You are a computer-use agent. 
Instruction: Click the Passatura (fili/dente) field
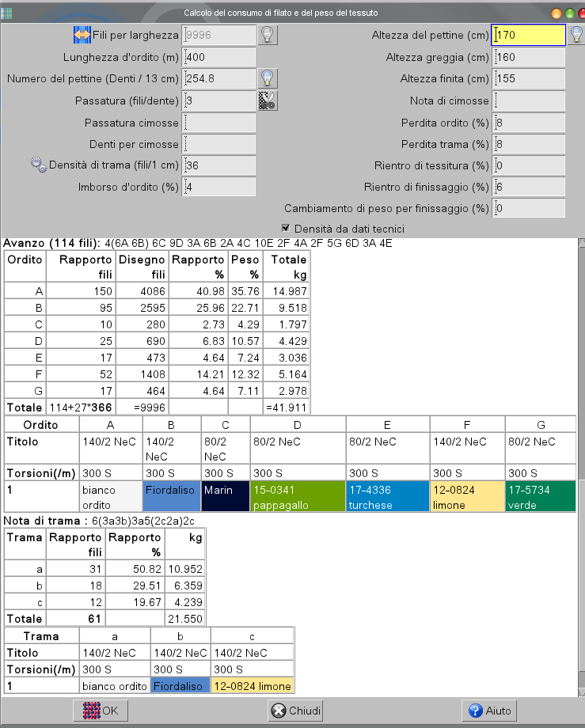point(218,100)
